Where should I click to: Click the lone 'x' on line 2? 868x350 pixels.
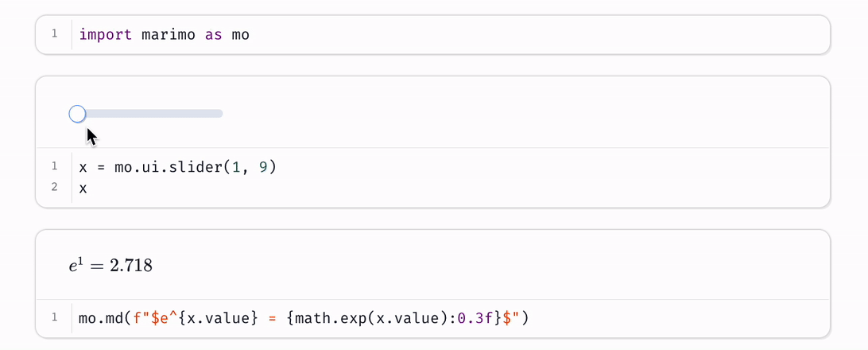[x=83, y=188]
